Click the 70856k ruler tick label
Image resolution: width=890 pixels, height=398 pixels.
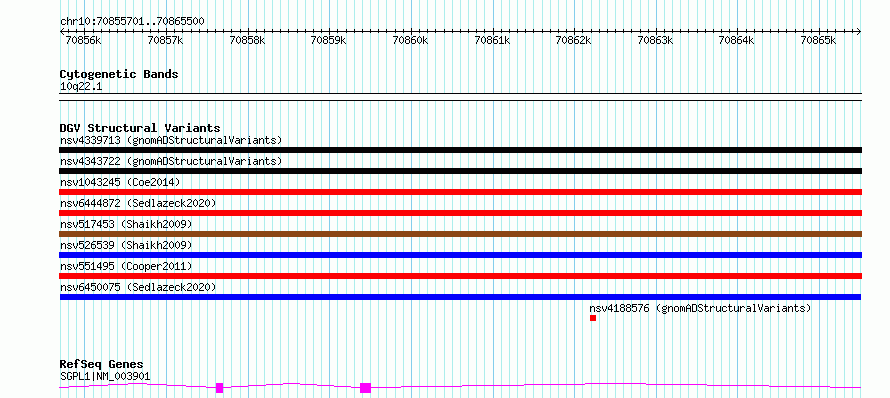[x=83, y=40]
